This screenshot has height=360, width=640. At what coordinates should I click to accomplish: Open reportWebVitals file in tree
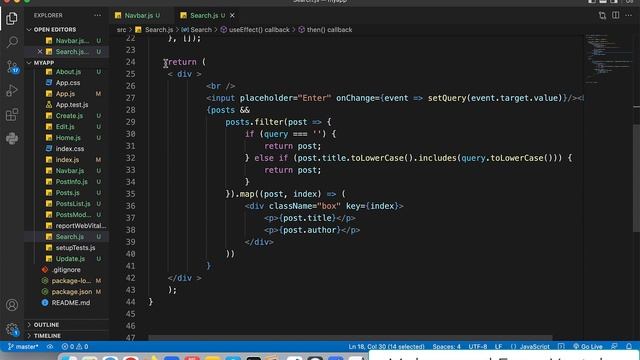tap(80, 226)
